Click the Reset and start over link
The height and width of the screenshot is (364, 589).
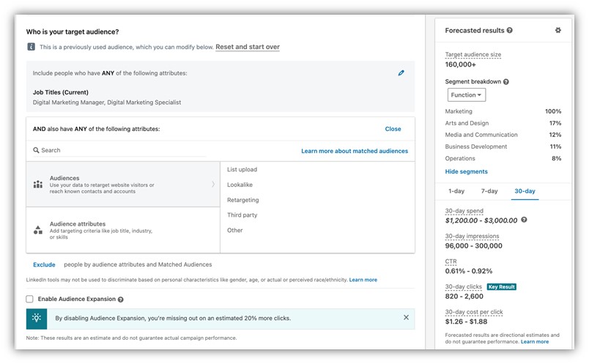click(x=248, y=47)
